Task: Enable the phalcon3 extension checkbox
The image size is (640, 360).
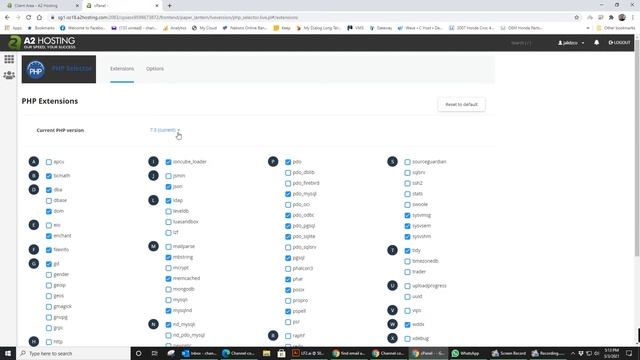Action: click(x=288, y=269)
